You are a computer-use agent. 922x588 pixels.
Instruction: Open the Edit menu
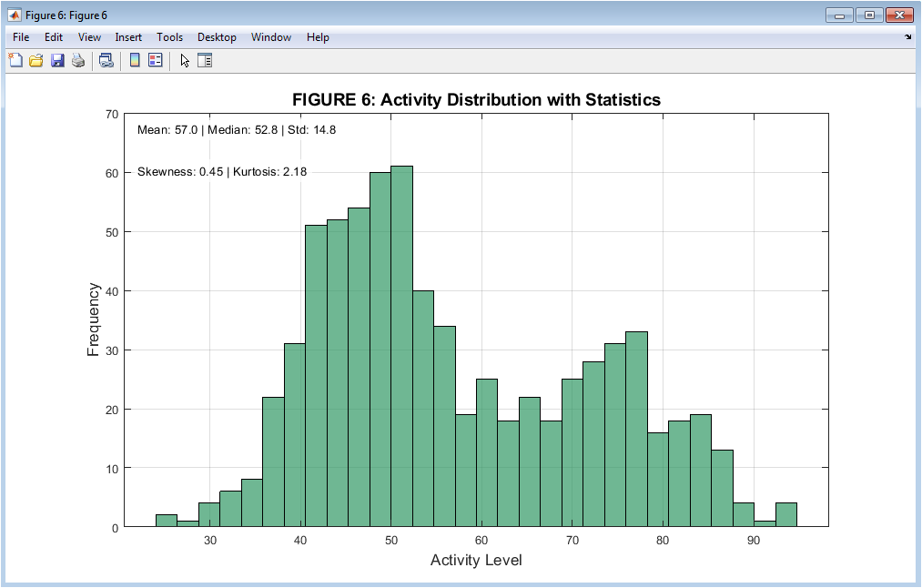tap(54, 37)
